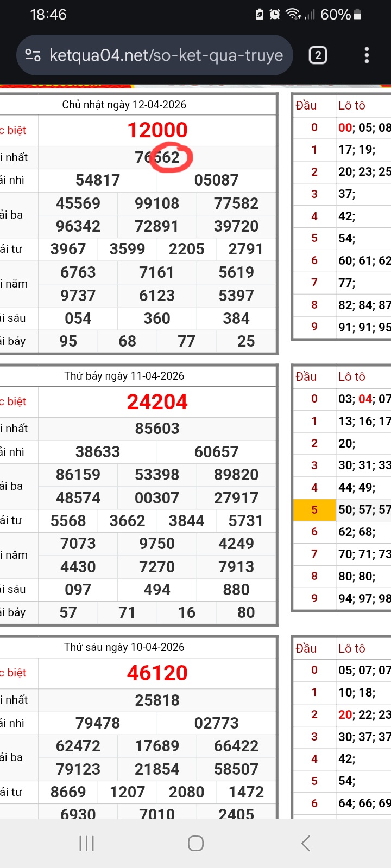
Task: Select special prize number 12000
Action: 157,130
